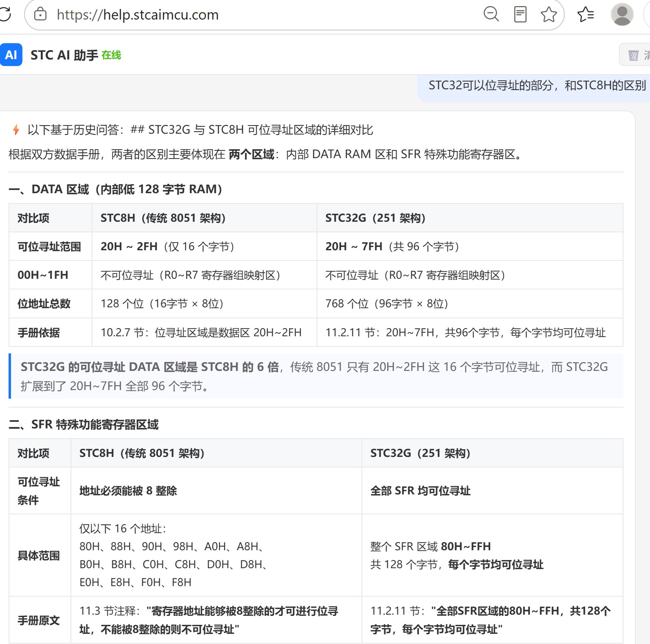Screen dimensions: 650x644
Task: Click the blockquote about 6 倍 DATA area
Action: coord(316,376)
